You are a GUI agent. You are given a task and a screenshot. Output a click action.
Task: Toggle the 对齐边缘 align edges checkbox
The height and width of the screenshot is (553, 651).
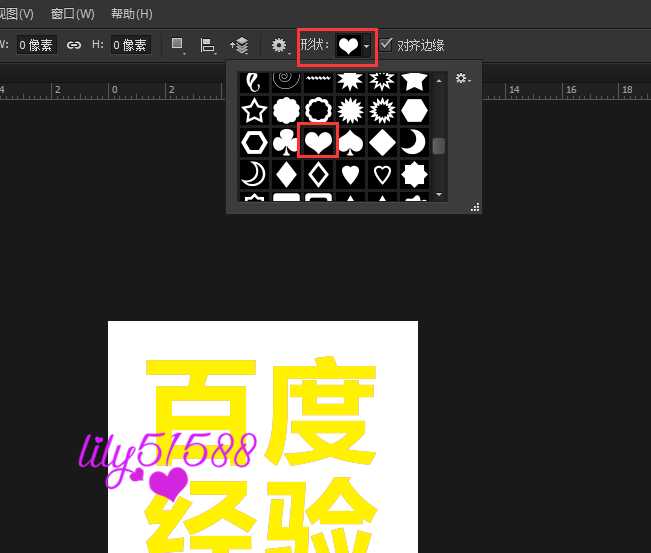386,44
